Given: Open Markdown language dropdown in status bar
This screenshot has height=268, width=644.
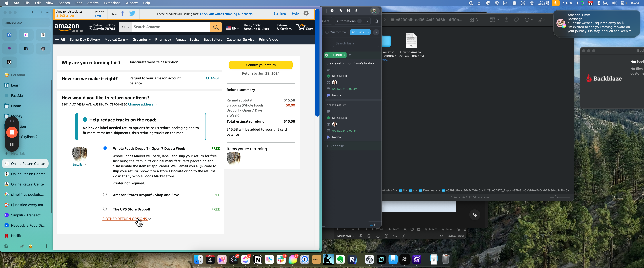Looking at the screenshot, I should tap(345, 236).
